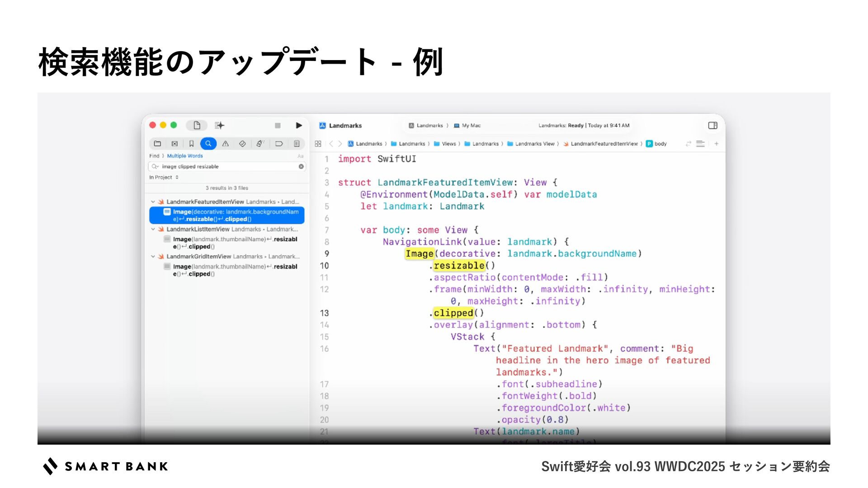
Task: Clear the search field text
Action: click(301, 166)
